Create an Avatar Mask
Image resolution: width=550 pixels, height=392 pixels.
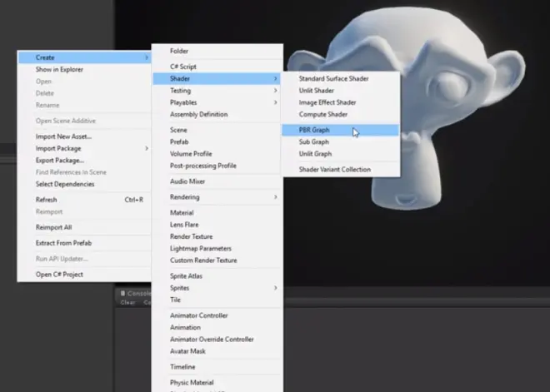point(217,351)
